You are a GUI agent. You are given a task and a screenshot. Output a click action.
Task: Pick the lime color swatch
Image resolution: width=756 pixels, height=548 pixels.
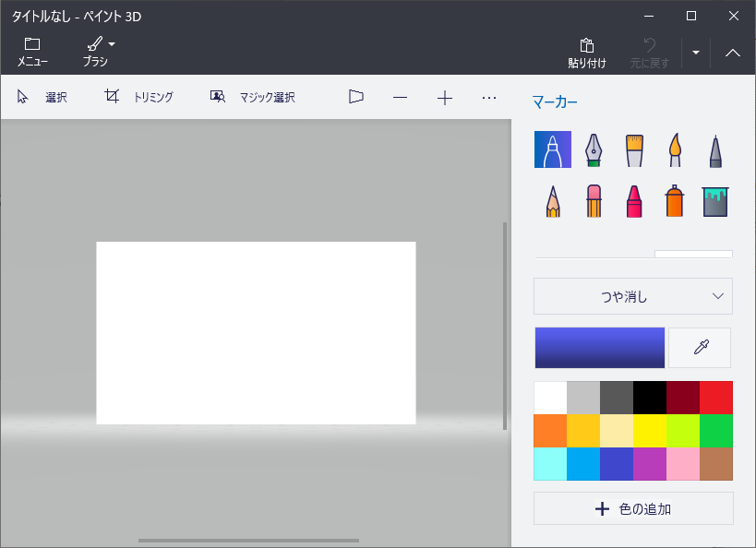tap(683, 431)
